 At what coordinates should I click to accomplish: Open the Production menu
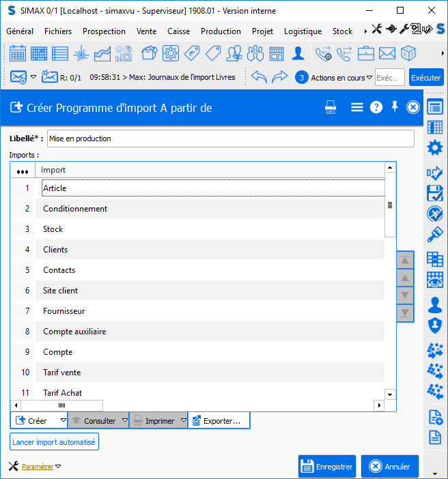pyautogui.click(x=221, y=31)
